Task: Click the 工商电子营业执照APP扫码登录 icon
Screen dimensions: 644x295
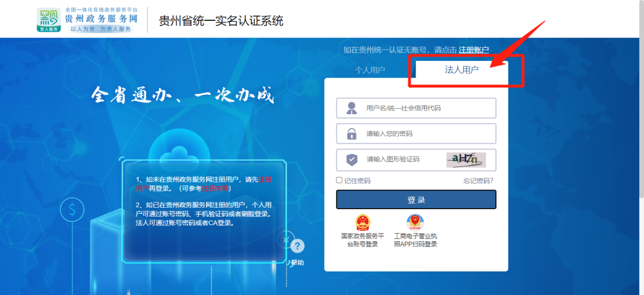Action: (x=415, y=223)
